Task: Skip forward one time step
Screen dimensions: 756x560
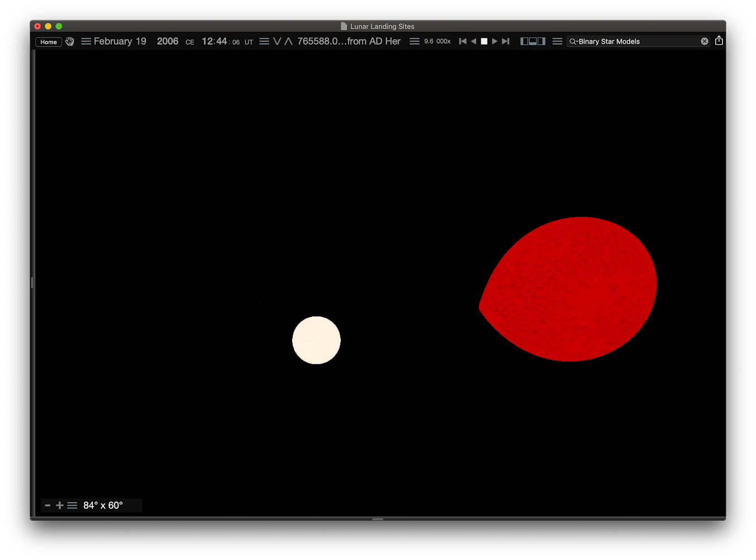Action: coord(506,41)
